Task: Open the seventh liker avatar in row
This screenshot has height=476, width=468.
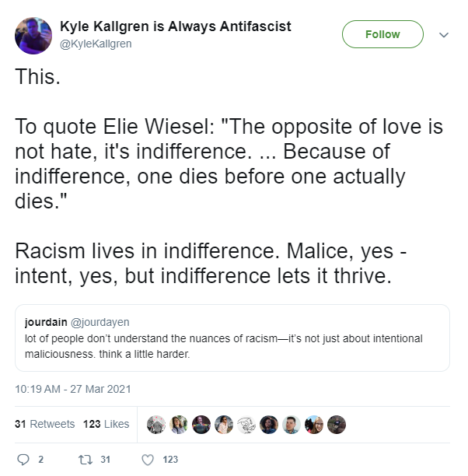Action: pos(292,425)
